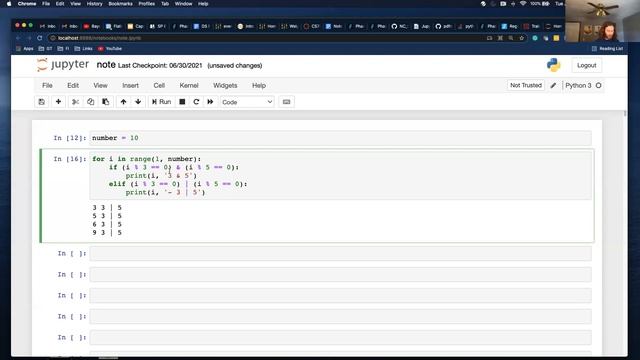Select the third empty code cell
This screenshot has width=640, height=360.
(340, 296)
